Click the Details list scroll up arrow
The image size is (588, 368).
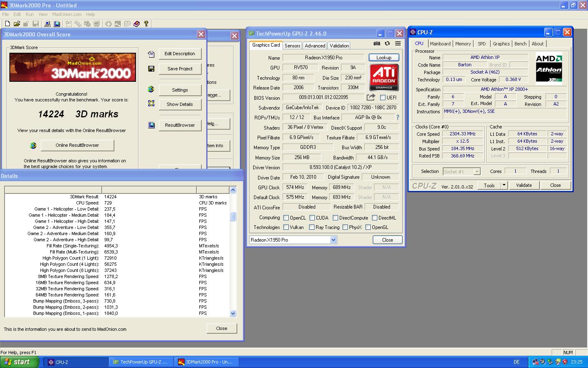coord(233,190)
